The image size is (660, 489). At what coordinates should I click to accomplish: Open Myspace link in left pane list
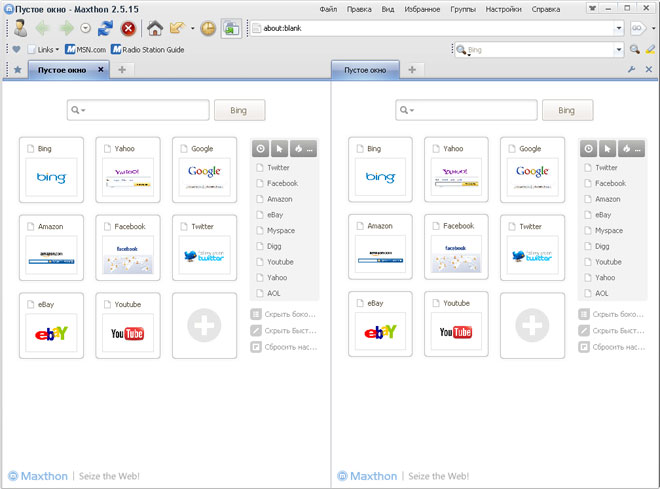click(276, 231)
